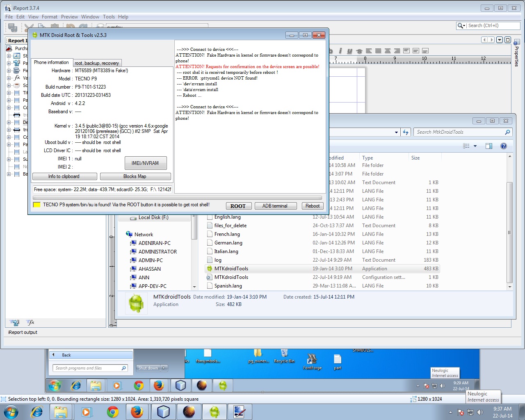The width and height of the screenshot is (525, 420).
Task: Click the Reboot button
Action: [x=313, y=206]
